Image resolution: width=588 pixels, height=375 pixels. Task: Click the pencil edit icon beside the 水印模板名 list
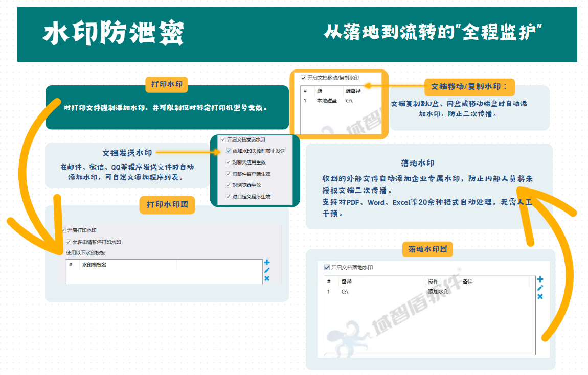pyautogui.click(x=267, y=270)
